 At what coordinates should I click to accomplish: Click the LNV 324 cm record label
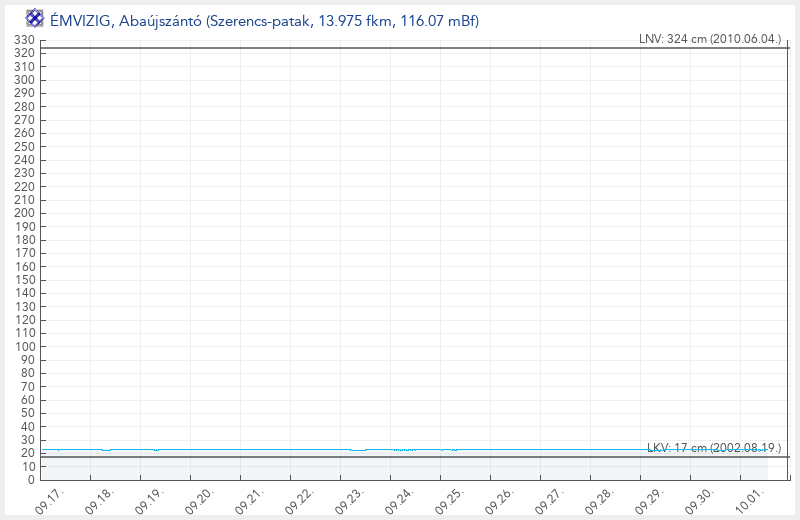point(710,40)
